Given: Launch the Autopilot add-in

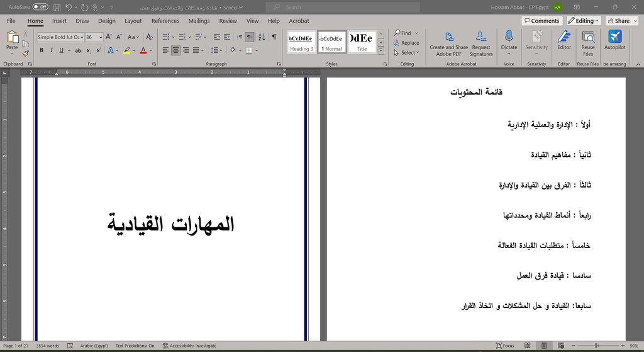Looking at the screenshot, I should 615,40.
